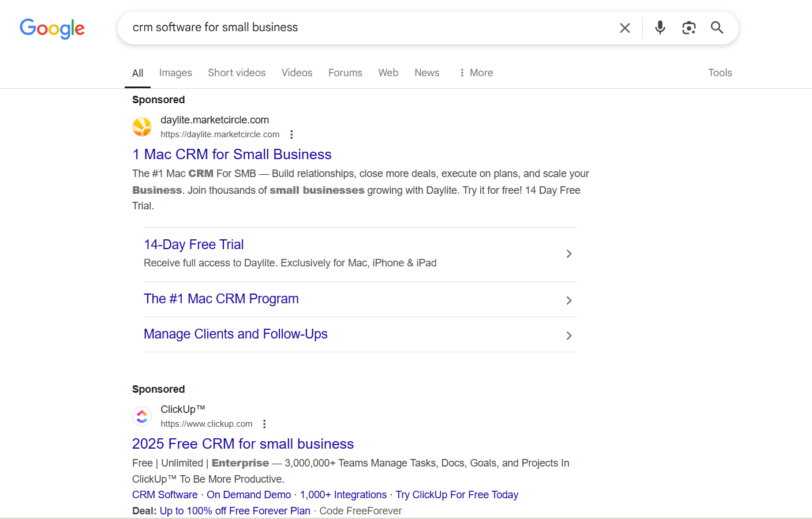Image resolution: width=812 pixels, height=519 pixels.
Task: Expand The #1 Mac CRM Program chevron
Action: pos(569,300)
